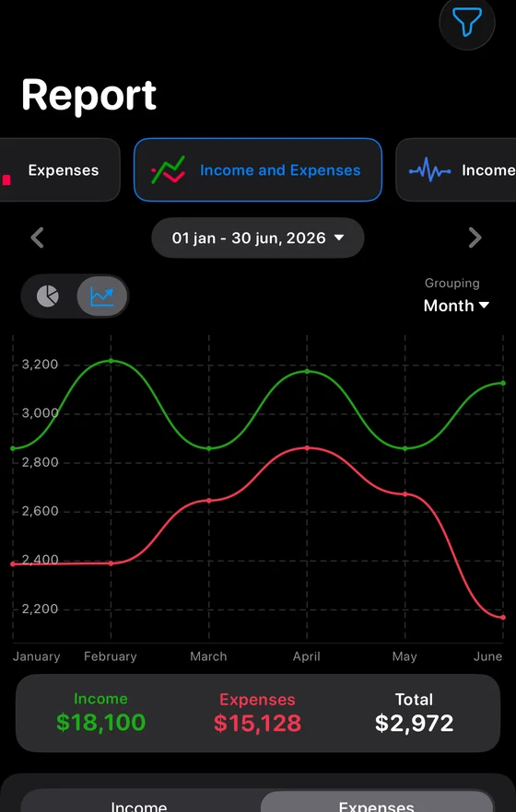Click the May income data point
This screenshot has width=516, height=812.
[405, 448]
